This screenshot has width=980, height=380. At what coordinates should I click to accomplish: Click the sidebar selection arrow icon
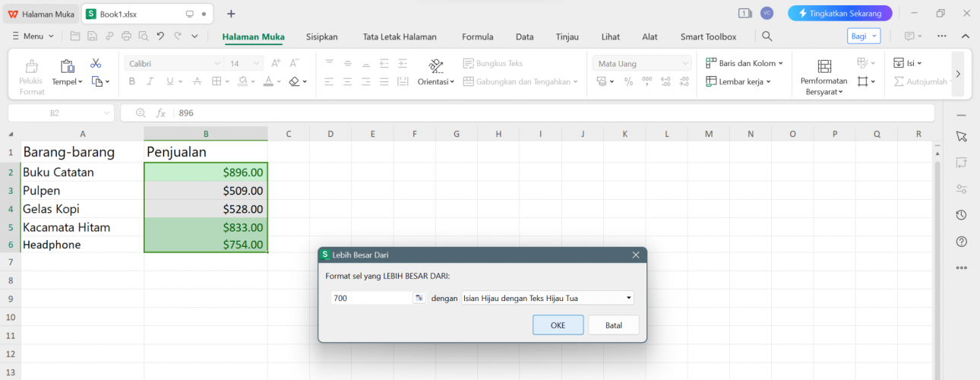[x=961, y=136]
